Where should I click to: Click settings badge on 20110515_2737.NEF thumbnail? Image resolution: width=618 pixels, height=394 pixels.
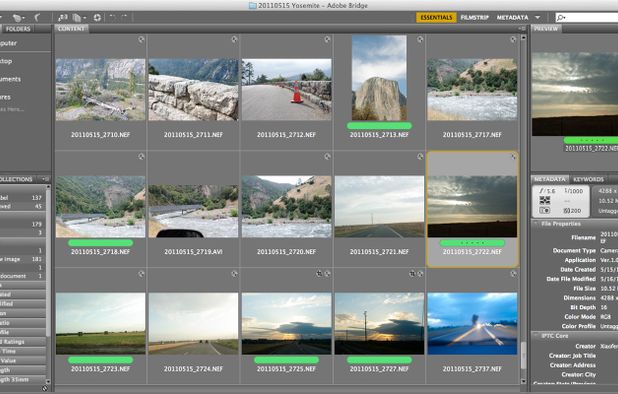pos(513,273)
